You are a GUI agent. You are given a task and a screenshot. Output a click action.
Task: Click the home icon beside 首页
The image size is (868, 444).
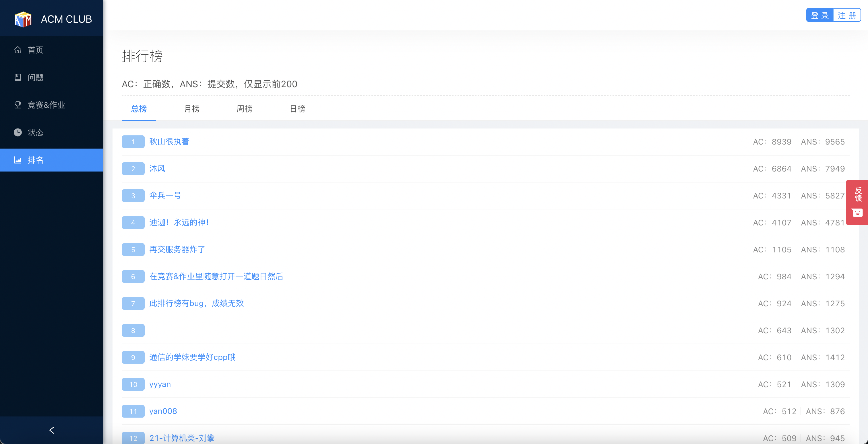(x=18, y=50)
